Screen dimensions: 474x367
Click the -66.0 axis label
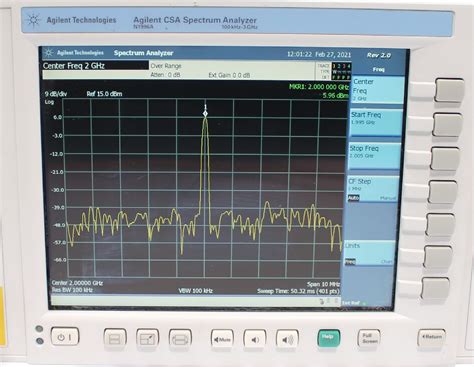click(60, 260)
